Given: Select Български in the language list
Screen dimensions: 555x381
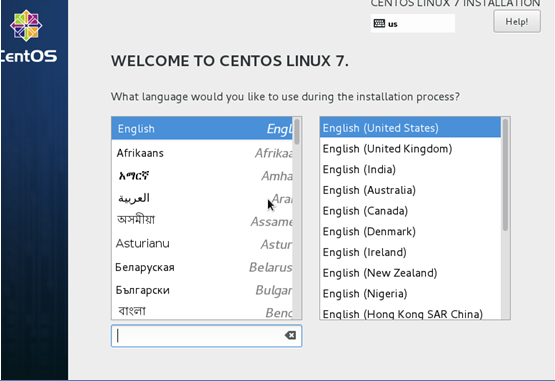Looking at the screenshot, I should click(x=202, y=290).
